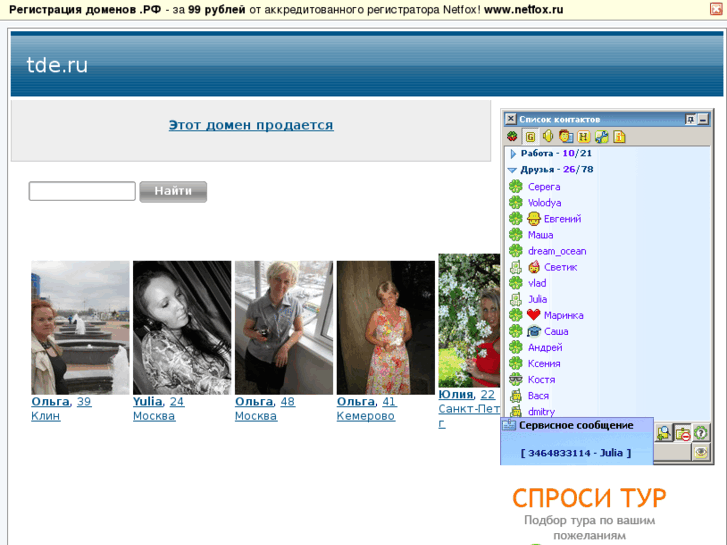Open the photo of Ольга, 39

click(x=80, y=327)
